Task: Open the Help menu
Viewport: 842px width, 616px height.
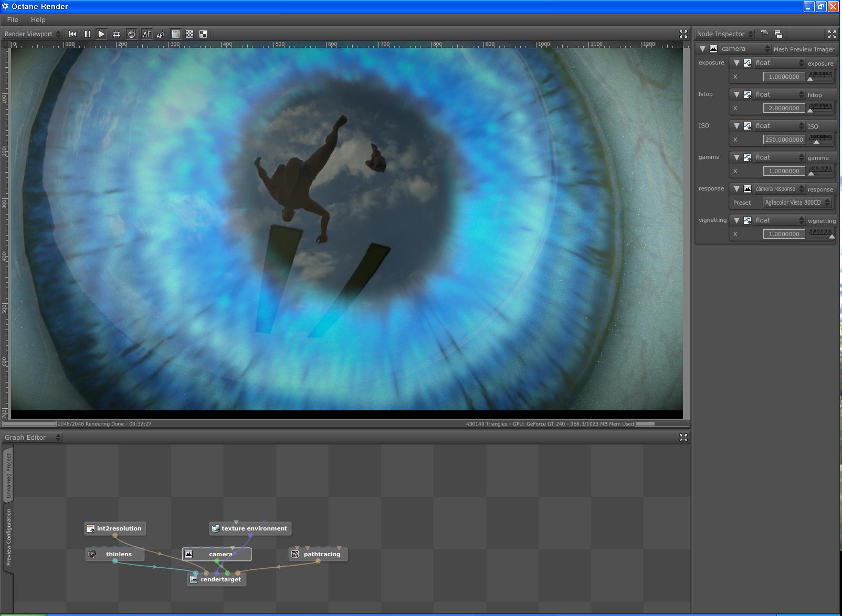Action: click(x=38, y=19)
